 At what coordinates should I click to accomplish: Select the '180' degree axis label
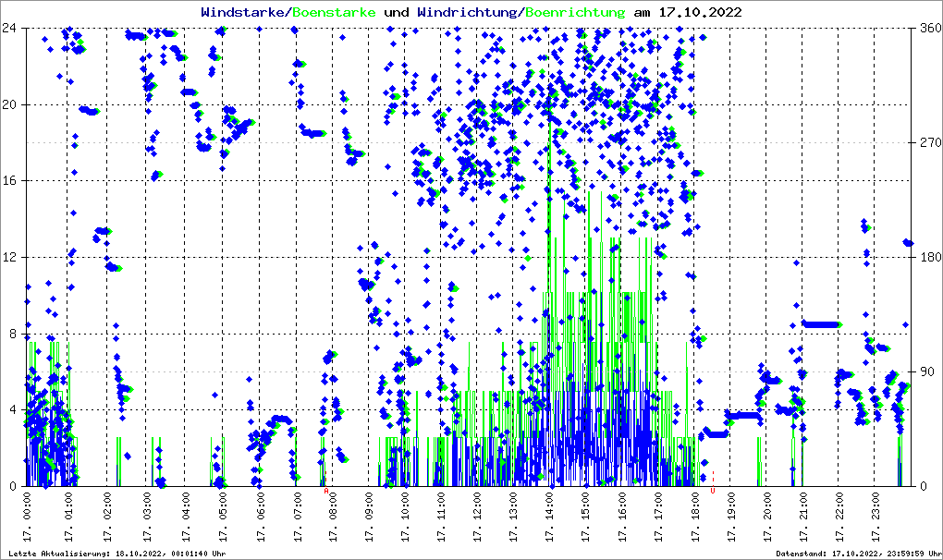[931, 257]
